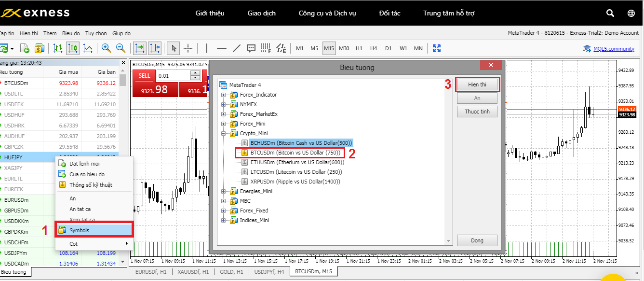Expand the Forex_Indicator tree node
The width and height of the screenshot is (644, 281).
point(224,95)
